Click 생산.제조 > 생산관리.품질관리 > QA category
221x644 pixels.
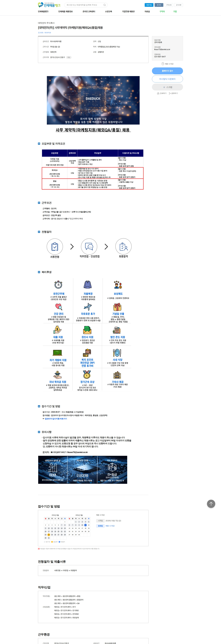tap(67, 603)
